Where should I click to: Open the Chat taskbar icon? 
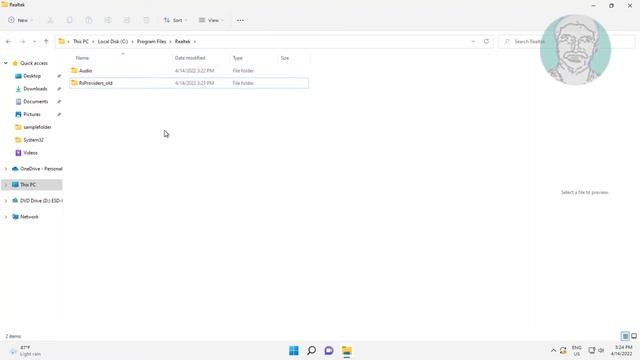point(329,351)
